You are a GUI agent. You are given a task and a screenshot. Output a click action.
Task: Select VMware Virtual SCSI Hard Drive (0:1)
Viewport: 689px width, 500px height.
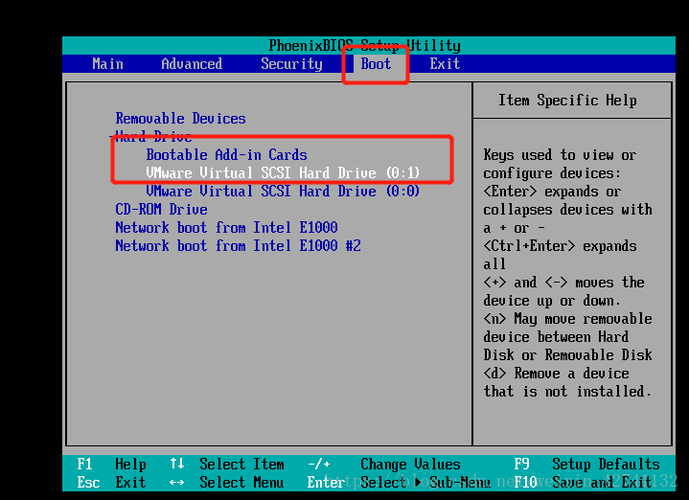(x=283, y=173)
